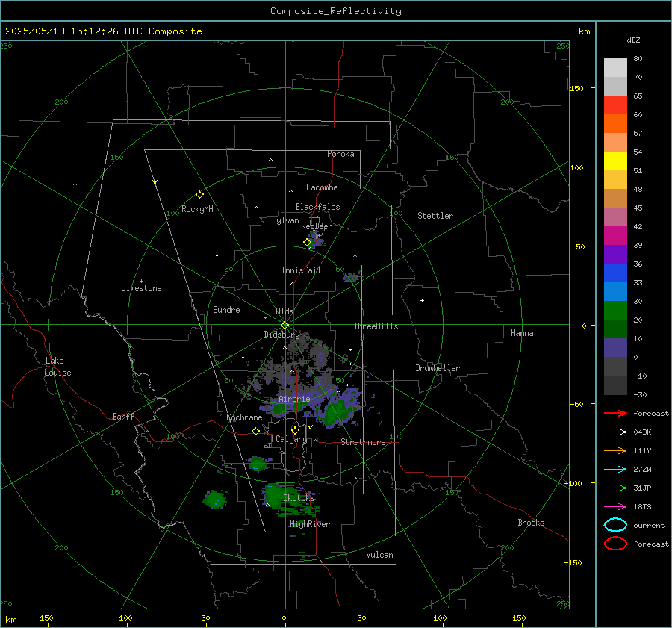Viewport: 672px width, 628px height.
Task: Click the radar center diamond at Olds
Action: click(284, 326)
